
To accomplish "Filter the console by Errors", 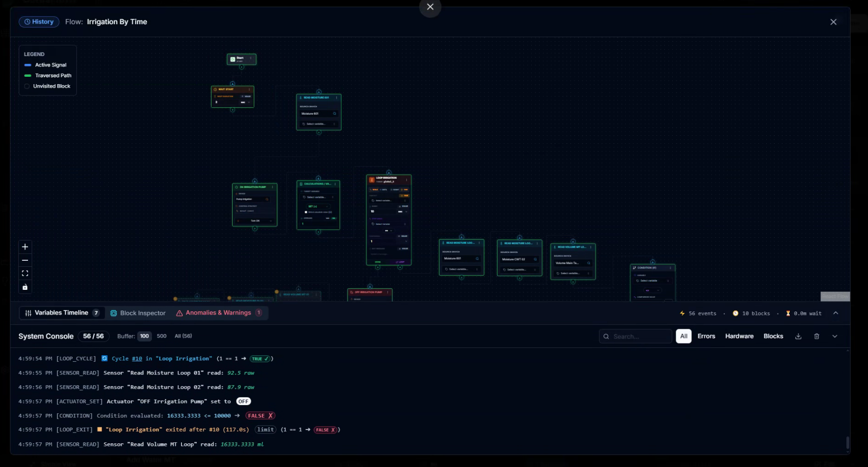I will point(706,336).
